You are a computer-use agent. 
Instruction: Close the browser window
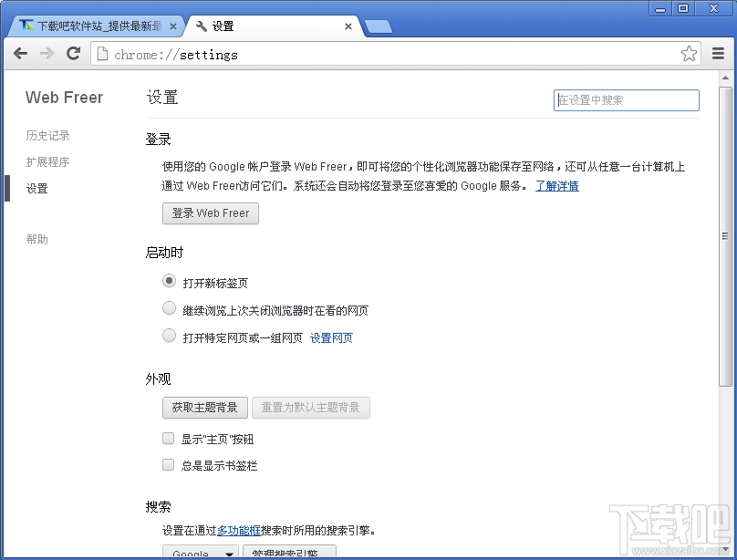coord(714,8)
